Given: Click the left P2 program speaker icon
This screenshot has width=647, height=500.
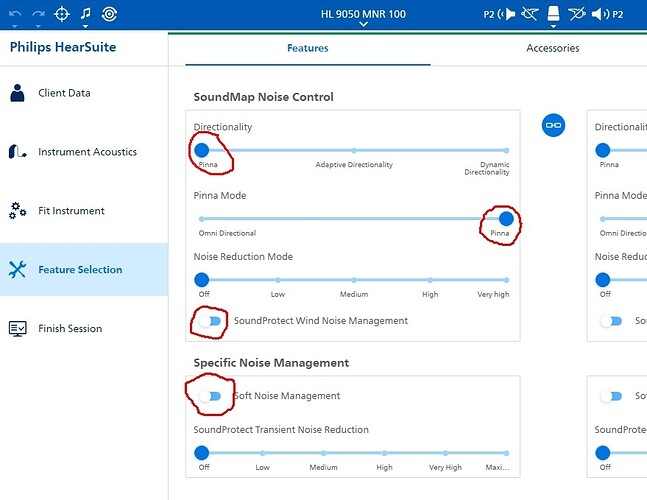Looking at the screenshot, I should [x=500, y=14].
